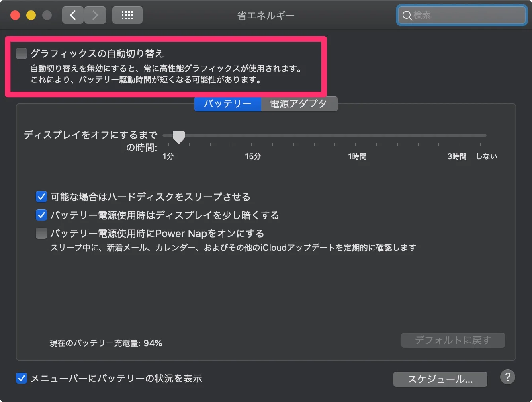The height and width of the screenshot is (402, 532).
Task: Click the 1分 slider label
Action: (x=168, y=156)
